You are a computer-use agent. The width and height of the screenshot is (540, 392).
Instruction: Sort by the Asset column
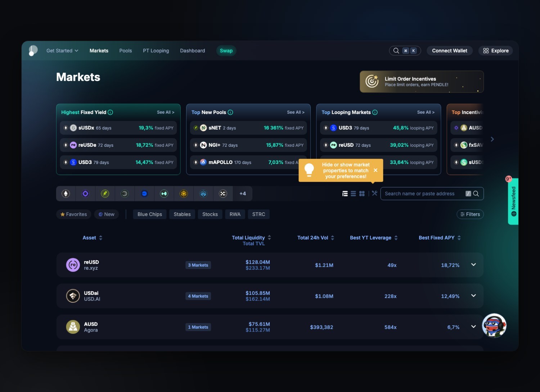[x=93, y=238]
